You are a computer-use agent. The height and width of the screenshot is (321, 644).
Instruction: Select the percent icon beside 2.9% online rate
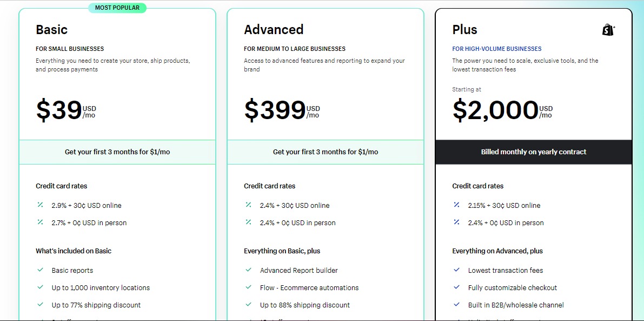tap(40, 205)
